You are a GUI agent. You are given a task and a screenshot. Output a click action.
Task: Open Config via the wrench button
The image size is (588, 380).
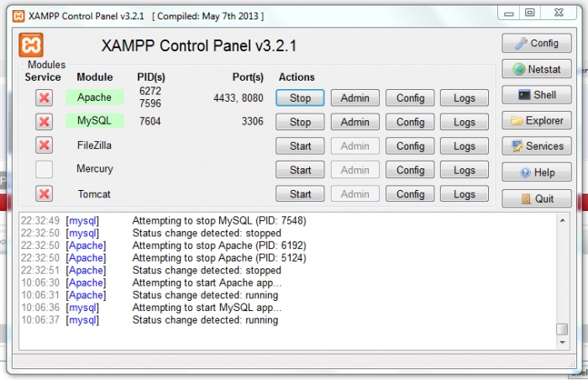click(537, 43)
